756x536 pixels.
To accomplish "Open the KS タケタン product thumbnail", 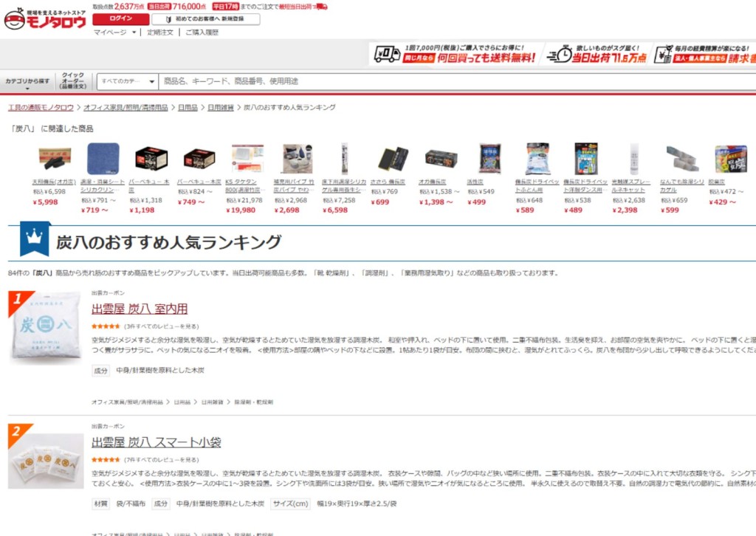I will click(247, 159).
